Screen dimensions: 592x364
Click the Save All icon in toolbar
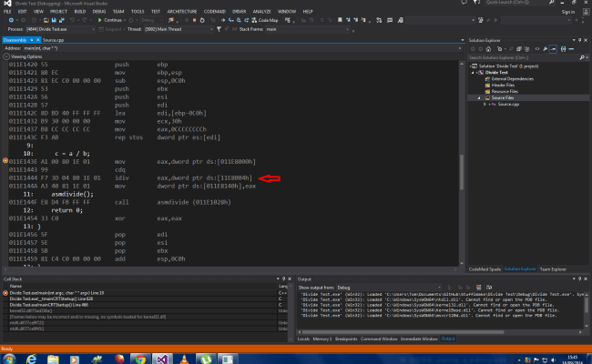[x=61, y=20]
